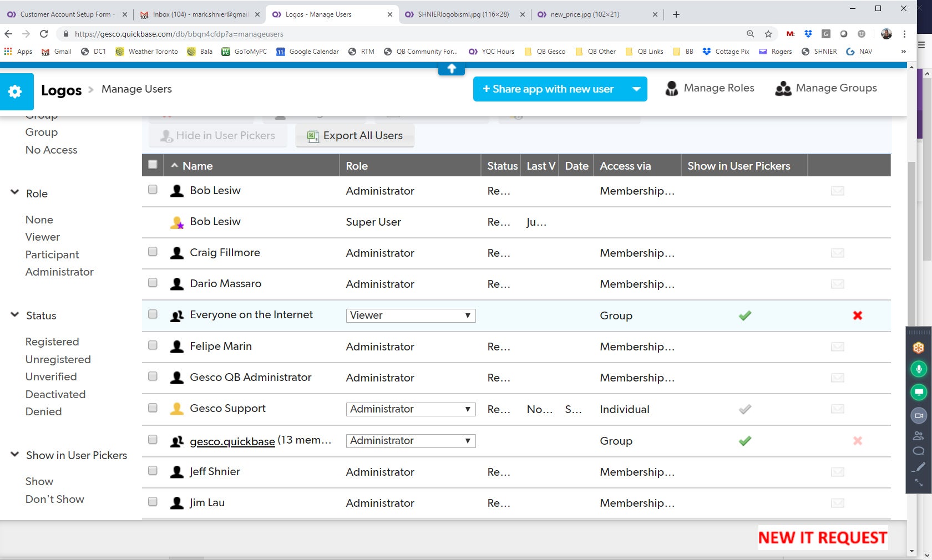The width and height of the screenshot is (932, 560).
Task: Open the gesco.quickbase group link
Action: click(x=232, y=442)
